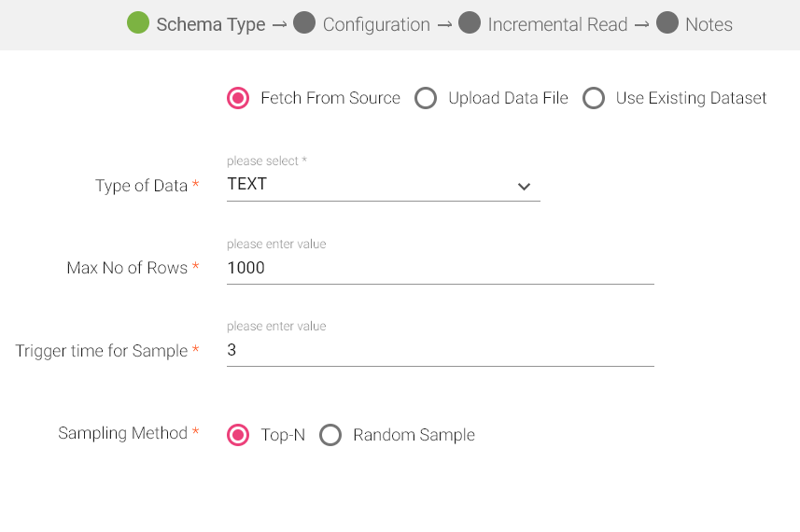Click the Notes step circle
800x532 pixels.
pos(667,23)
